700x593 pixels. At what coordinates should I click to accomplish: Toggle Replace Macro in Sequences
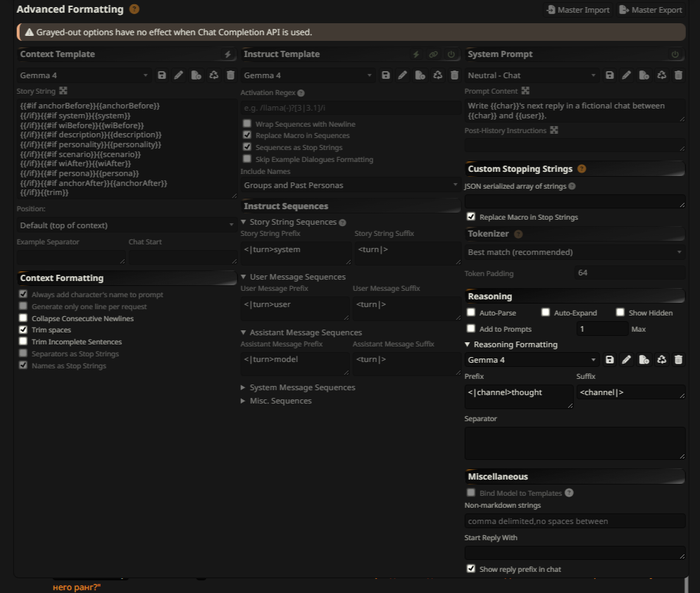pos(247,135)
